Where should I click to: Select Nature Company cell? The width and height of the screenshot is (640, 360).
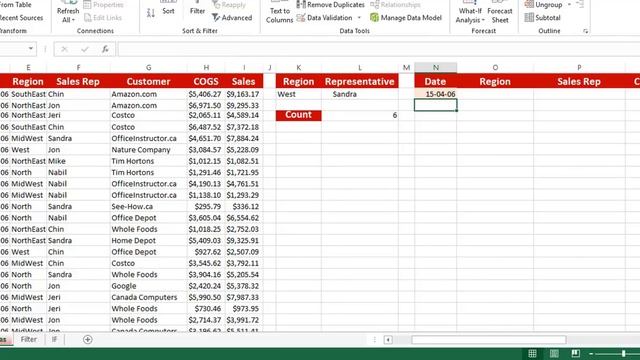pos(149,150)
